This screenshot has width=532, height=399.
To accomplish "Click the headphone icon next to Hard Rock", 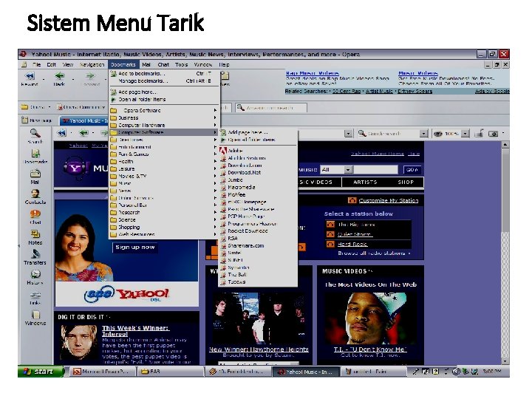I will pyautogui.click(x=330, y=244).
